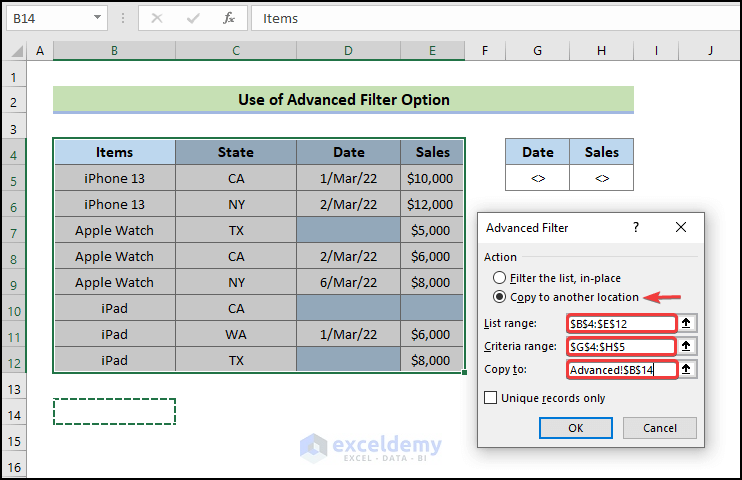Select row 14 header
The height and width of the screenshot is (480, 742).
click(14, 414)
